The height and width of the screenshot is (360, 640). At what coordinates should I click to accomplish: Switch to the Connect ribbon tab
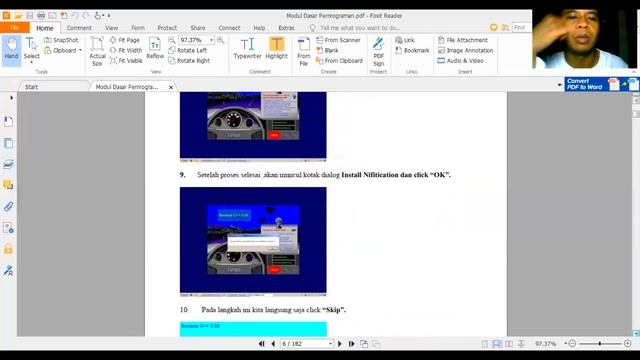click(x=229, y=28)
